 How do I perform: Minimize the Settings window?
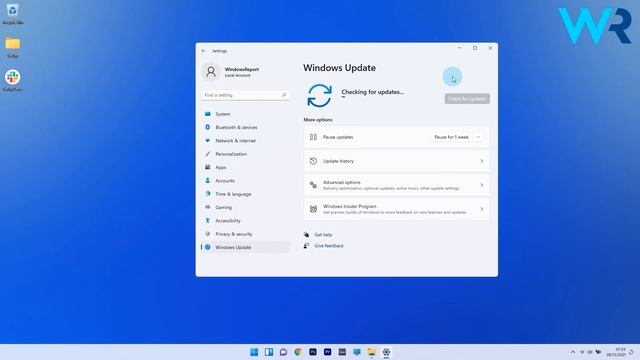460,48
